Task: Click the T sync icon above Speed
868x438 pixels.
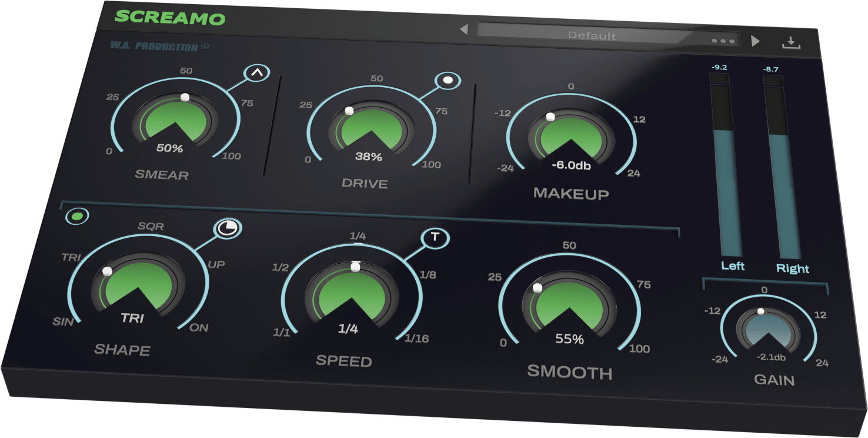Action: tap(435, 237)
